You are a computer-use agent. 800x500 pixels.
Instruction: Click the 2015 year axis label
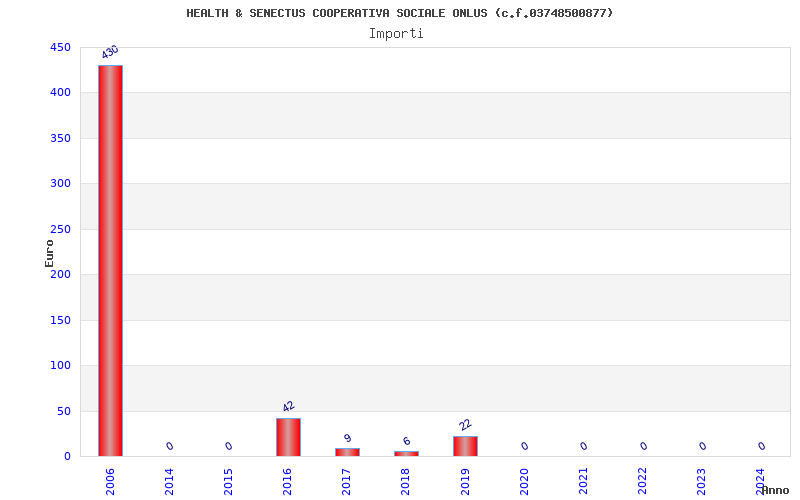coord(229,481)
